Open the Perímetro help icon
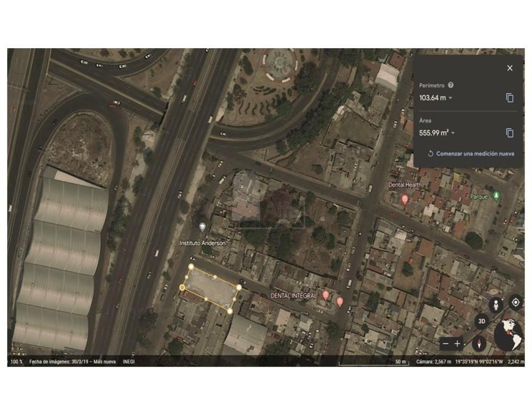Image resolution: width=532 pixels, height=399 pixels. [451, 85]
